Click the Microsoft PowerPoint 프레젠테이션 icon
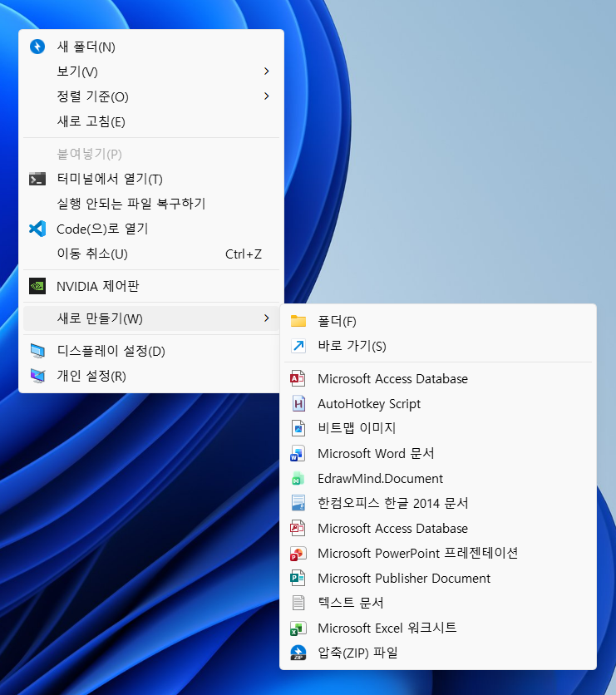The width and height of the screenshot is (616, 695). [x=298, y=553]
